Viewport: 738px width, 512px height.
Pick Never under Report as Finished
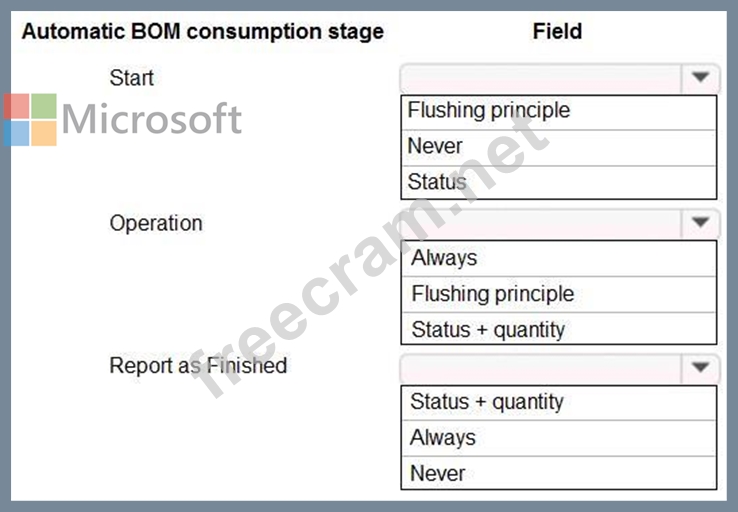tap(559, 473)
